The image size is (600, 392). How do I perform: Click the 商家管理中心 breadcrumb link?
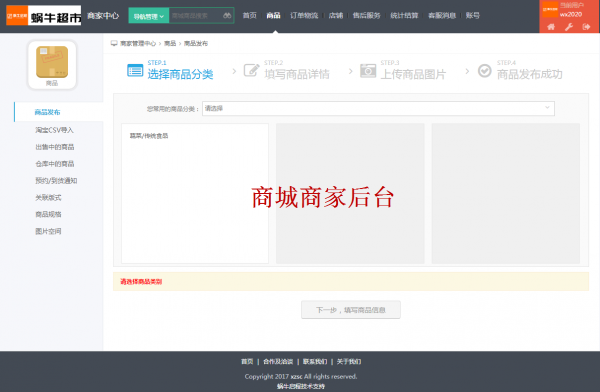pos(138,43)
